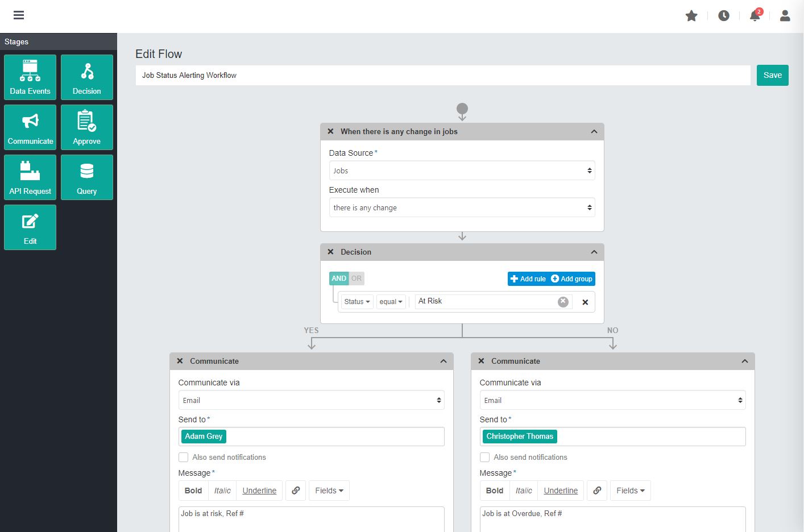Open favorites via the star icon

pyautogui.click(x=691, y=16)
